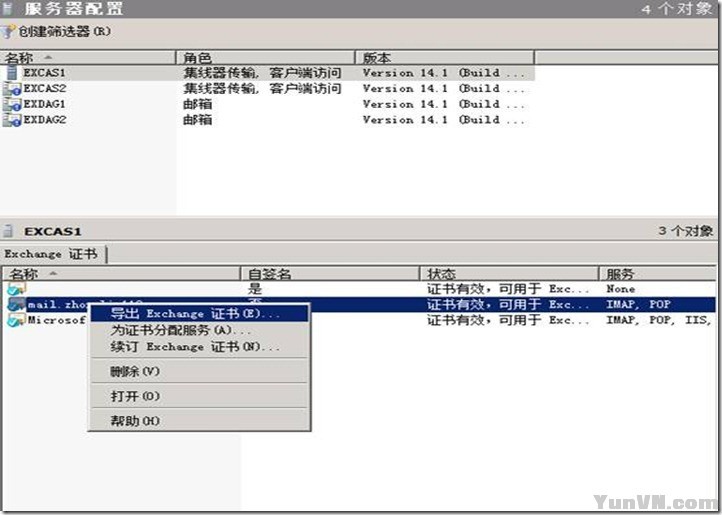
Task: Click the Microsof certificate icon
Action: [x=16, y=320]
